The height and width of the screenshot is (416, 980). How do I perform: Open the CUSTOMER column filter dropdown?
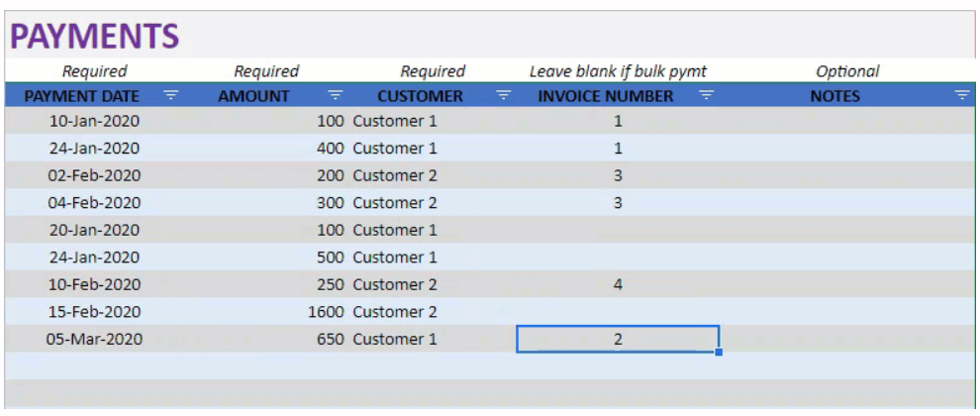[504, 95]
